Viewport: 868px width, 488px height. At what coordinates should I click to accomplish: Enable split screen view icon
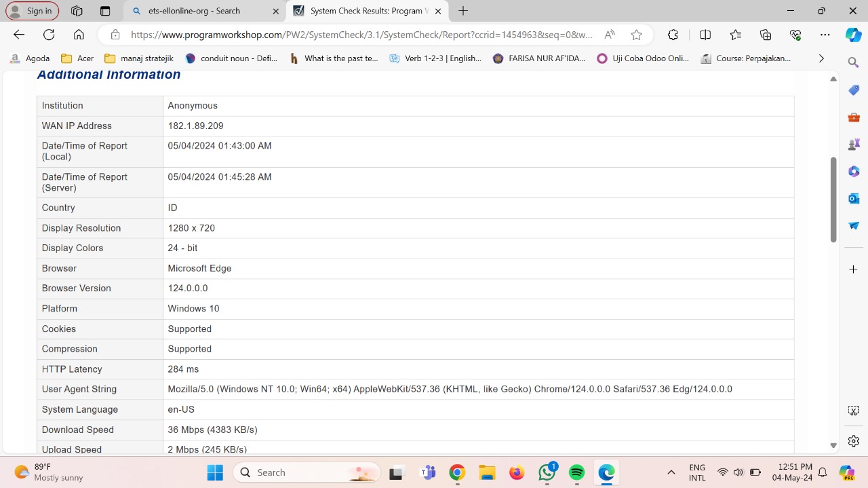point(705,35)
